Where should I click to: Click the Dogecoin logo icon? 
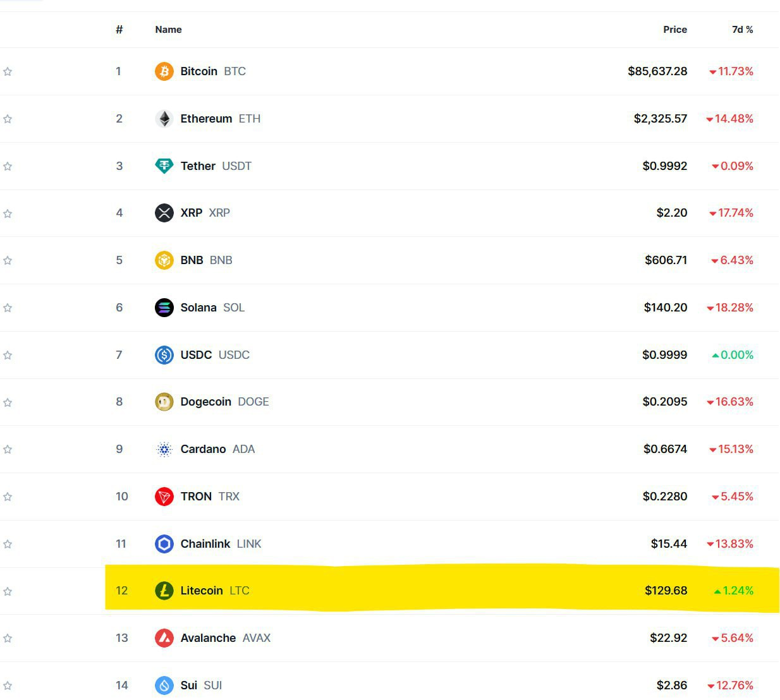[164, 402]
